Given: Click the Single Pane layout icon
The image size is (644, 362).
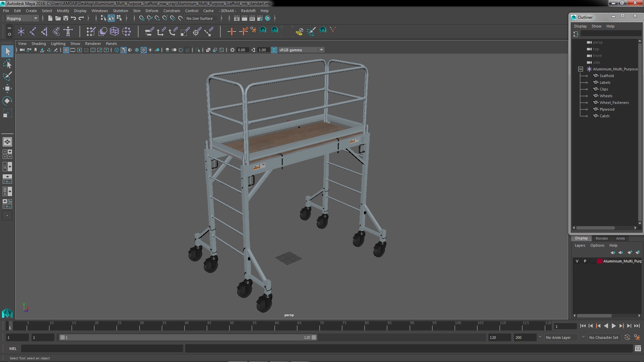Looking at the screenshot, I should coord(7,142).
